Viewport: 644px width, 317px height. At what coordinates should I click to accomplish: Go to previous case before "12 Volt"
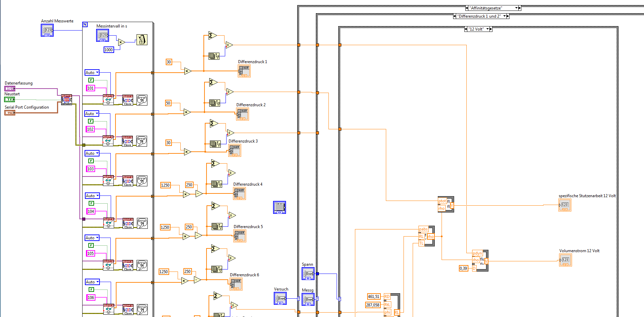point(466,29)
